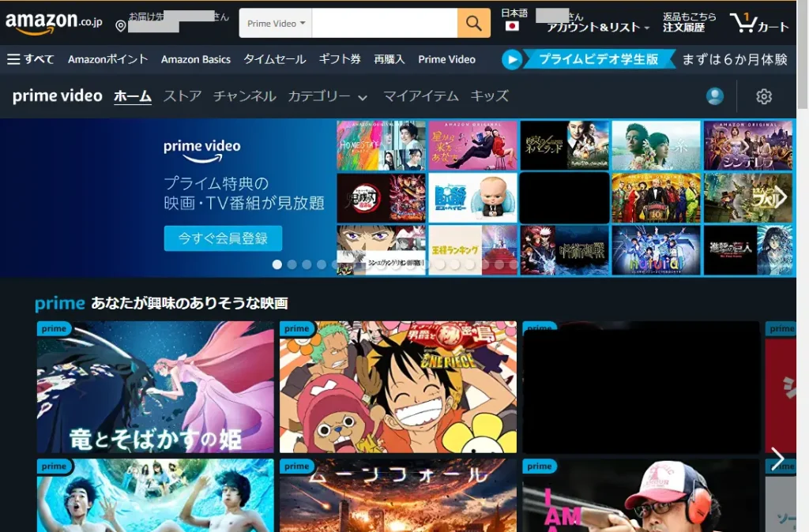Open the shopping cart icon
809x532 pixels.
click(743, 22)
